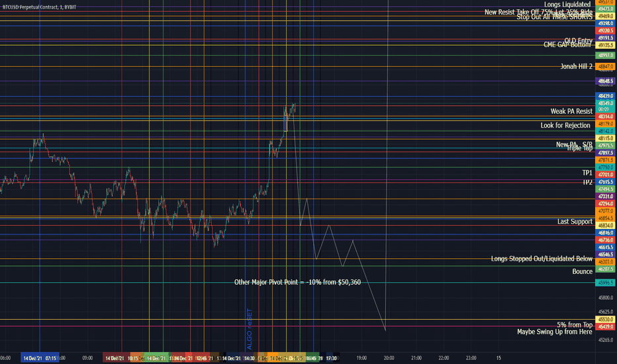Click the 20:00 time axis label

(x=389, y=358)
